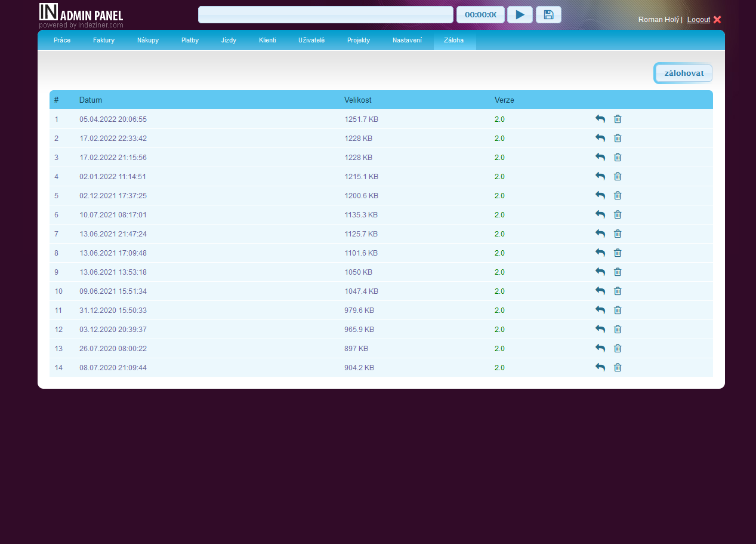Image resolution: width=756 pixels, height=544 pixels.
Task: Click the size value 904.2 KB
Action: [359, 367]
